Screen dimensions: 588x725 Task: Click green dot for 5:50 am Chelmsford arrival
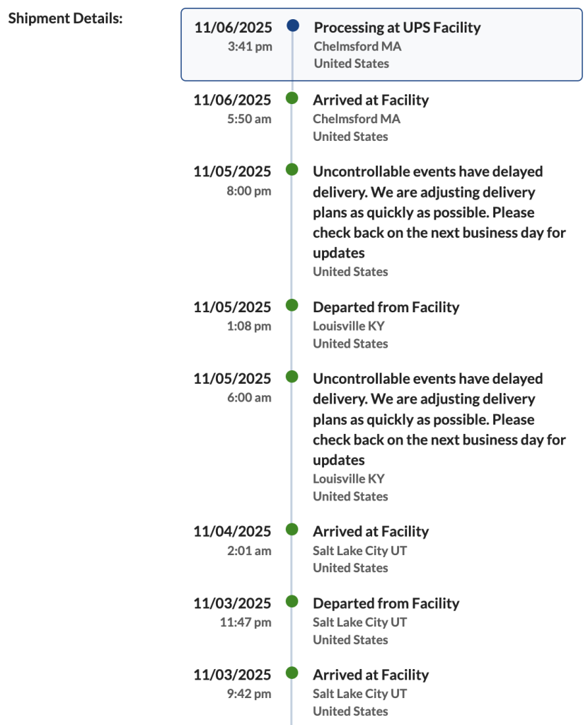[x=292, y=98]
